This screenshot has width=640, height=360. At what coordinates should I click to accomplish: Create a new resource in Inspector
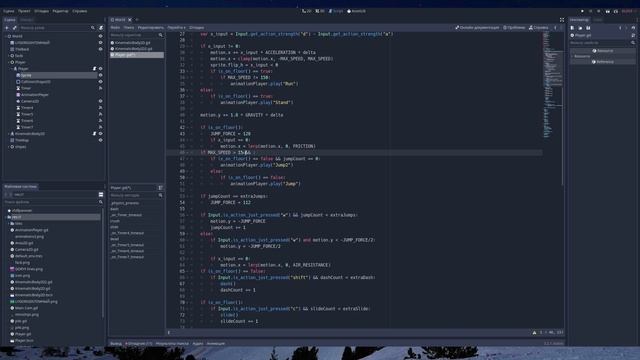coord(572,28)
